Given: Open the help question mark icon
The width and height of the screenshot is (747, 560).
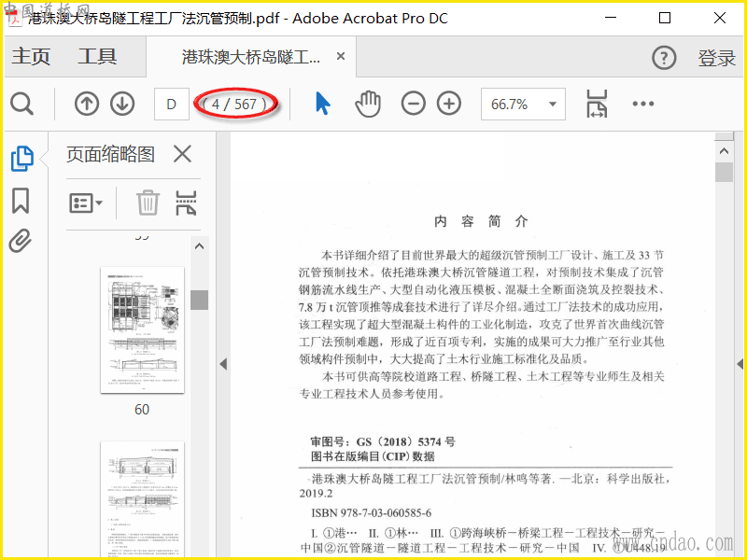Looking at the screenshot, I should coord(664,58).
